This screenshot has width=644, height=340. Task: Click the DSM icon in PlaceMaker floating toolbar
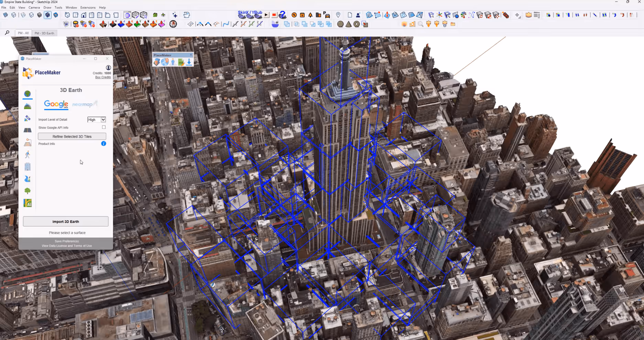click(x=181, y=62)
